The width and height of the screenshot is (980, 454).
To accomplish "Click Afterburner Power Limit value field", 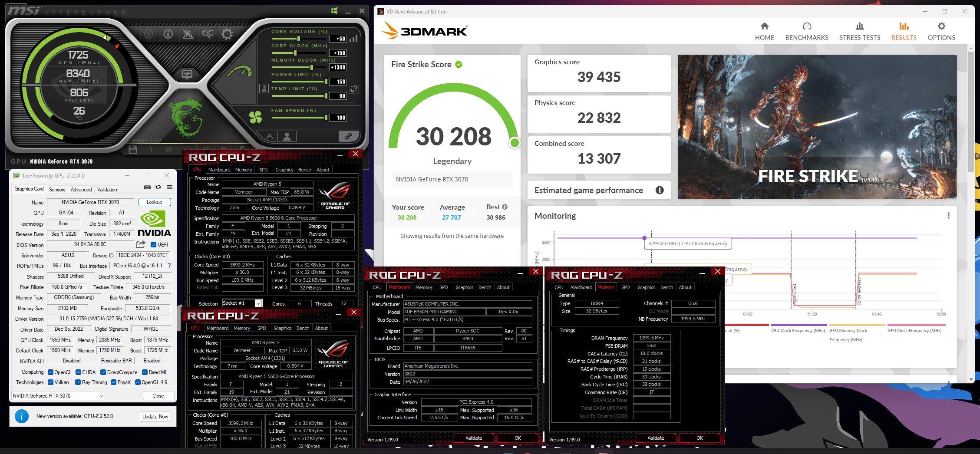I will click(338, 82).
